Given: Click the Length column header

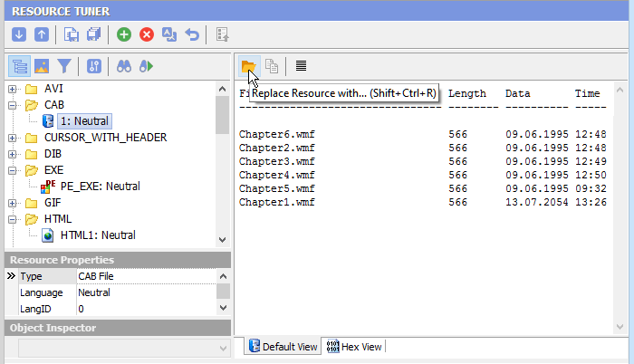Looking at the screenshot, I should [x=467, y=93].
